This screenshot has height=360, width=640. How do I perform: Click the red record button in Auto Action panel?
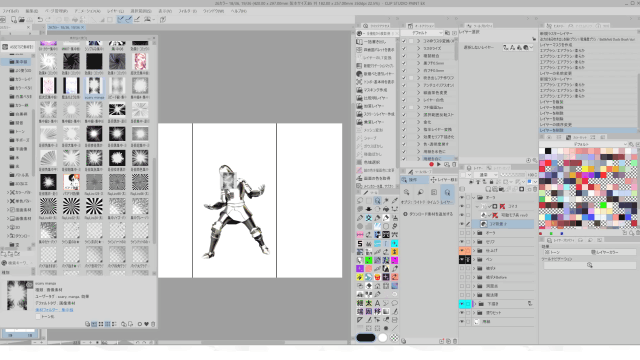pos(431,164)
